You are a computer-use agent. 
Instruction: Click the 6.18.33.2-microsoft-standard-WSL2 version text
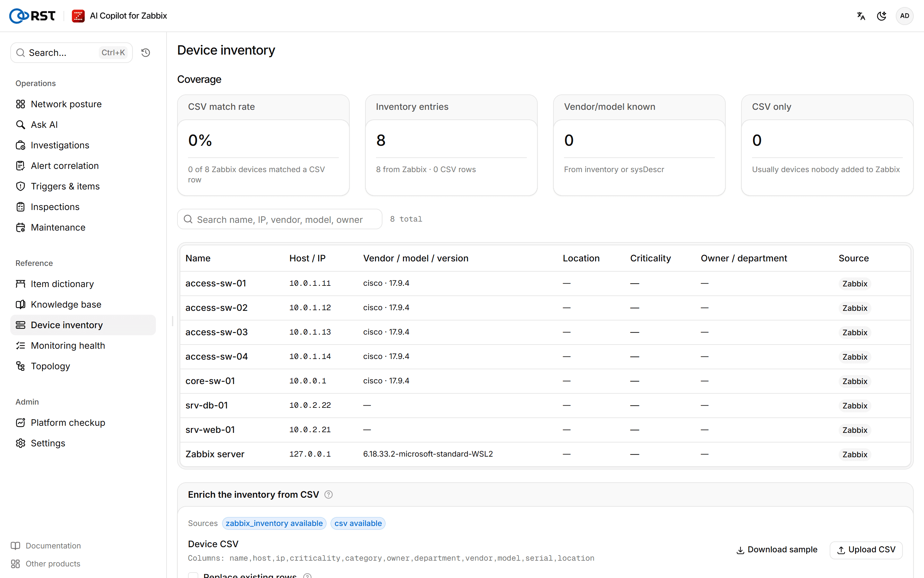point(428,454)
